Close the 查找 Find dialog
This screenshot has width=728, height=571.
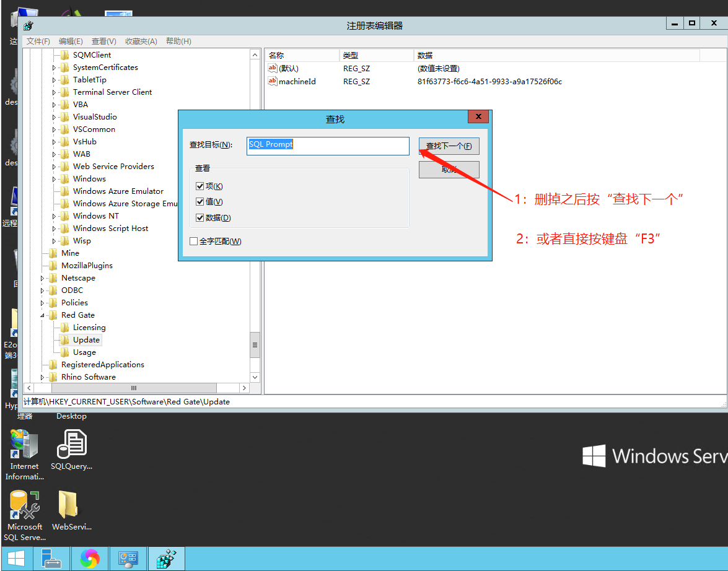pos(478,116)
